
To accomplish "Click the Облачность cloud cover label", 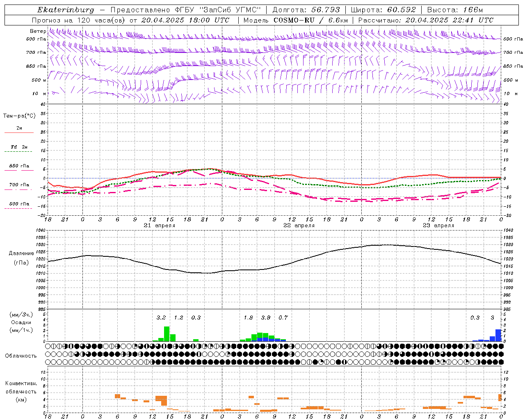I will point(21,356).
